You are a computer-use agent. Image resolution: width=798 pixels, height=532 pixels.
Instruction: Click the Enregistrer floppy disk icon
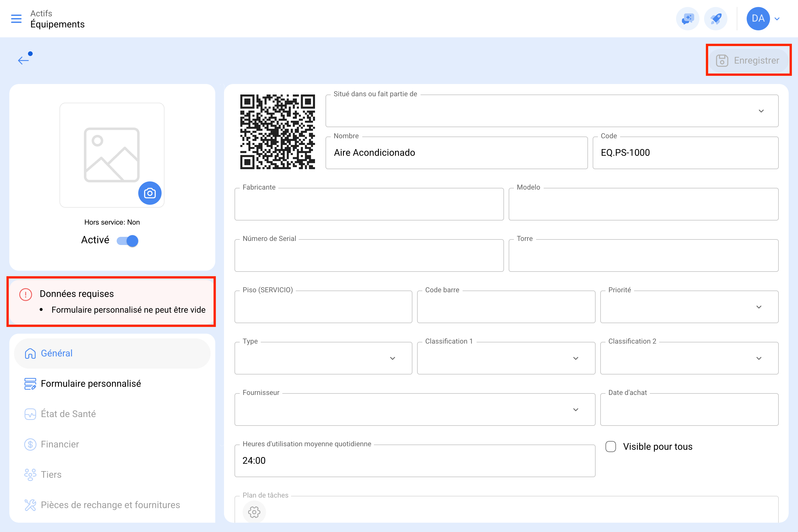click(722, 61)
